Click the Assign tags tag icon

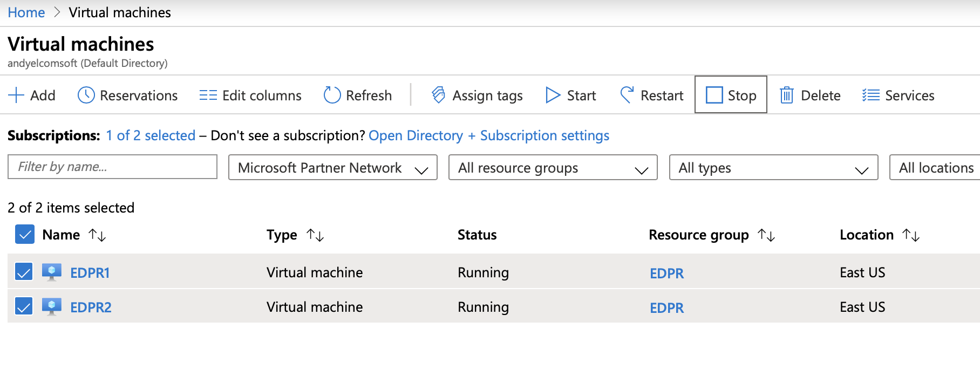(438, 95)
